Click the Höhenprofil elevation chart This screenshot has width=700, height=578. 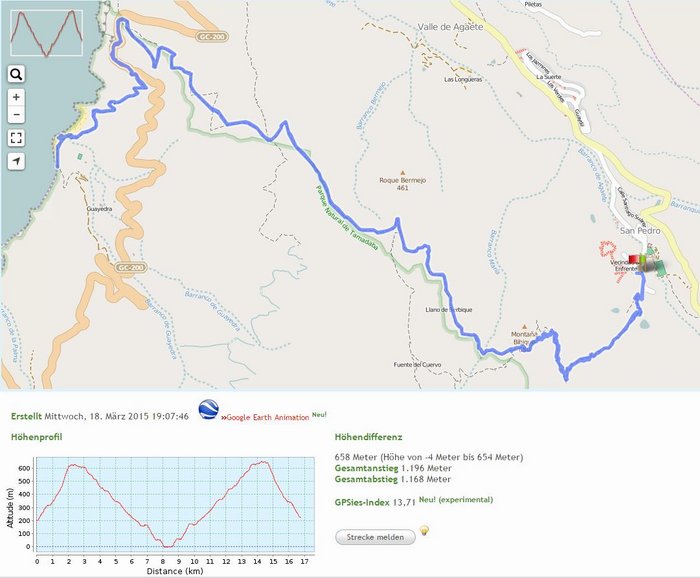tap(169, 505)
